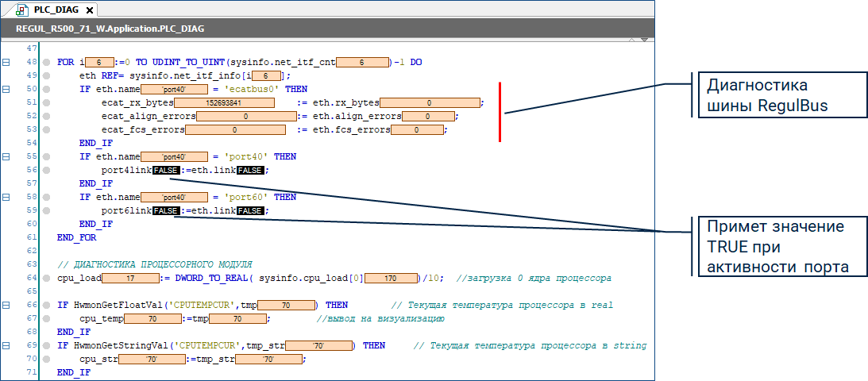The height and width of the screenshot is (381, 868).
Task: Click the split-pane arrow at editor top right
Action: coord(643,40)
